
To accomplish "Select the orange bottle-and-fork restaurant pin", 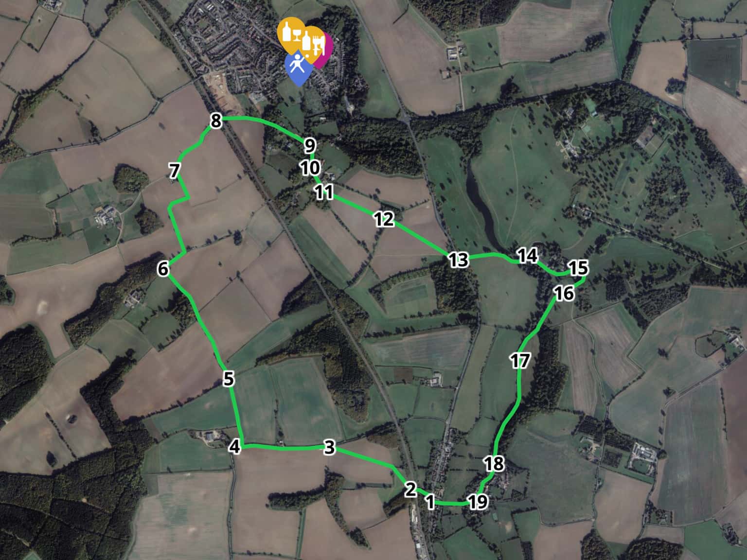I will point(312,41).
